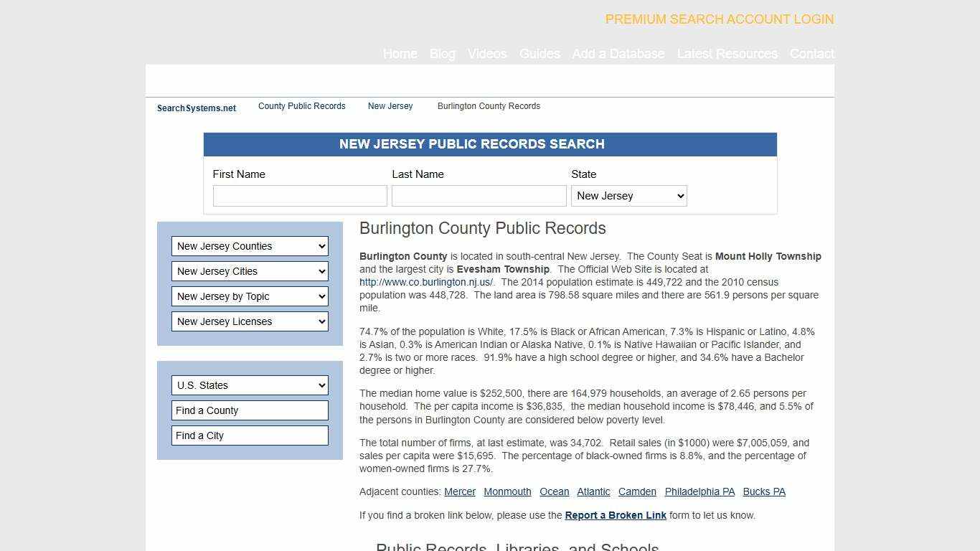Click Report a Broken Link
The image size is (980, 551).
pos(616,515)
